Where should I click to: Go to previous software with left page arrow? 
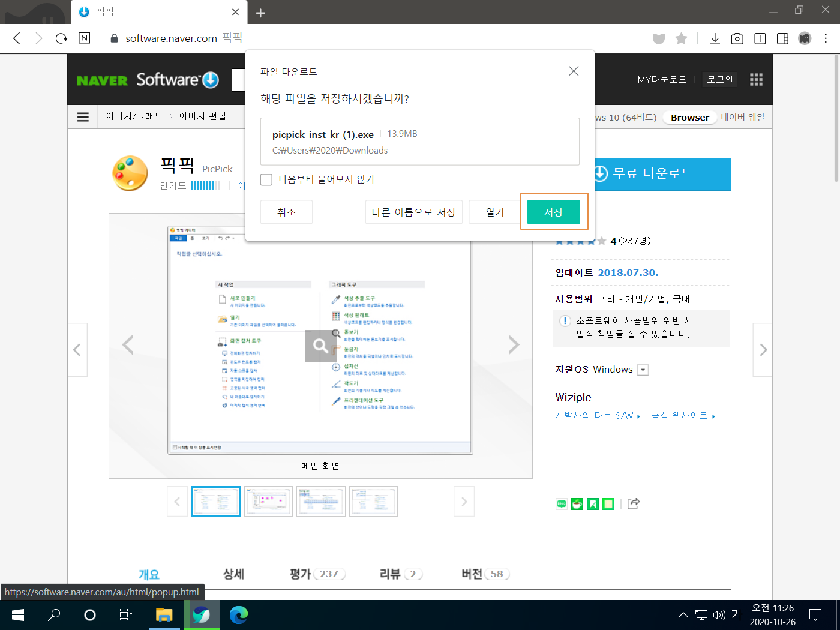(x=77, y=350)
